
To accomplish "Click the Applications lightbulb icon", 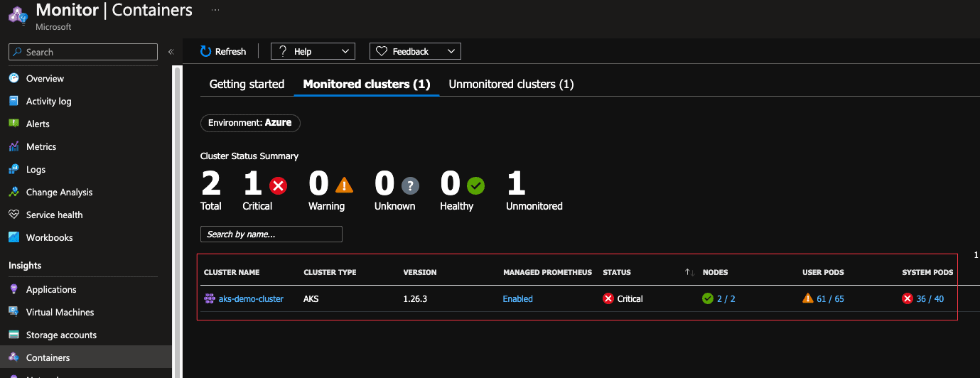I will (x=14, y=289).
